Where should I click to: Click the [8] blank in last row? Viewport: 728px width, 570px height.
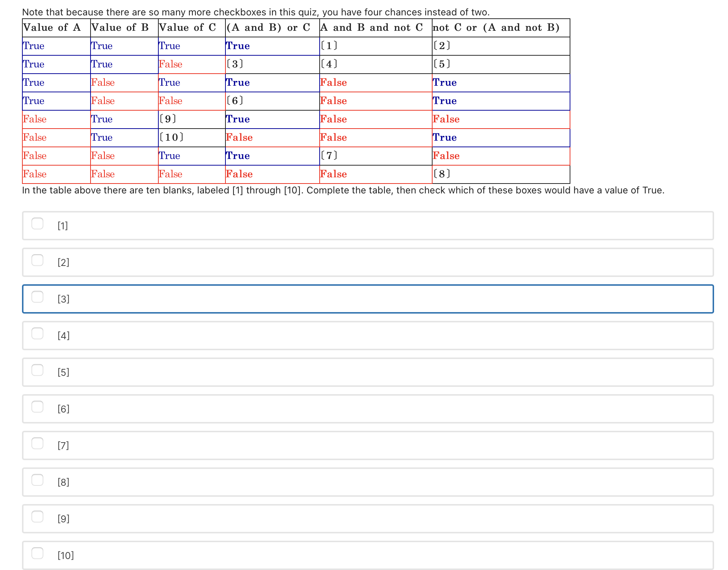[442, 174]
